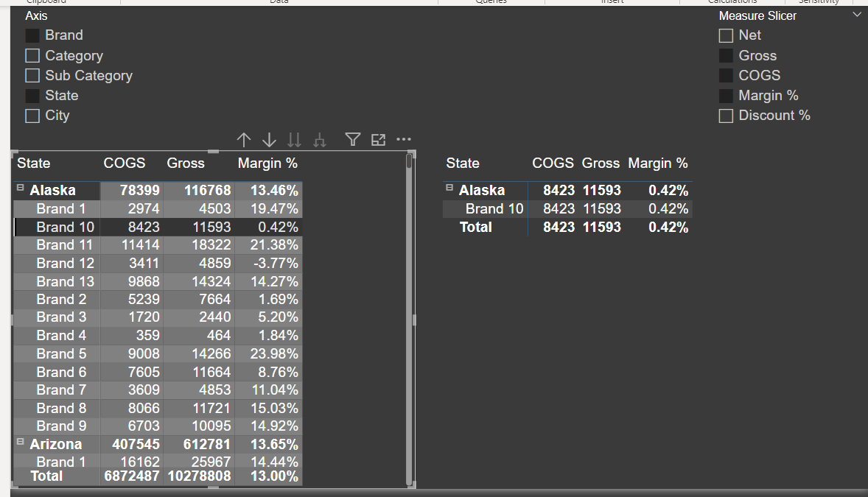The image size is (868, 497).
Task: Toggle the Brand axis checkbox
Action: pos(32,36)
